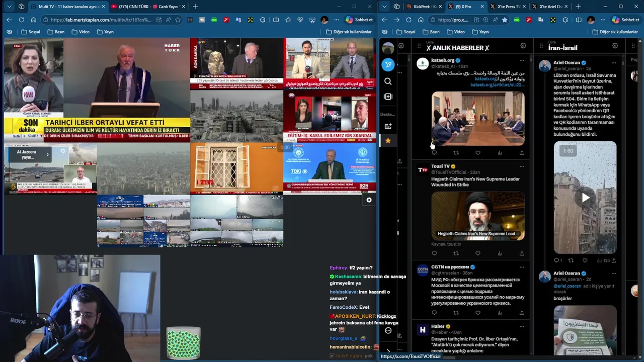Open Yayın bookmarks folder in Multi TV window
Screen dimensions: 644x362
tap(104, 32)
